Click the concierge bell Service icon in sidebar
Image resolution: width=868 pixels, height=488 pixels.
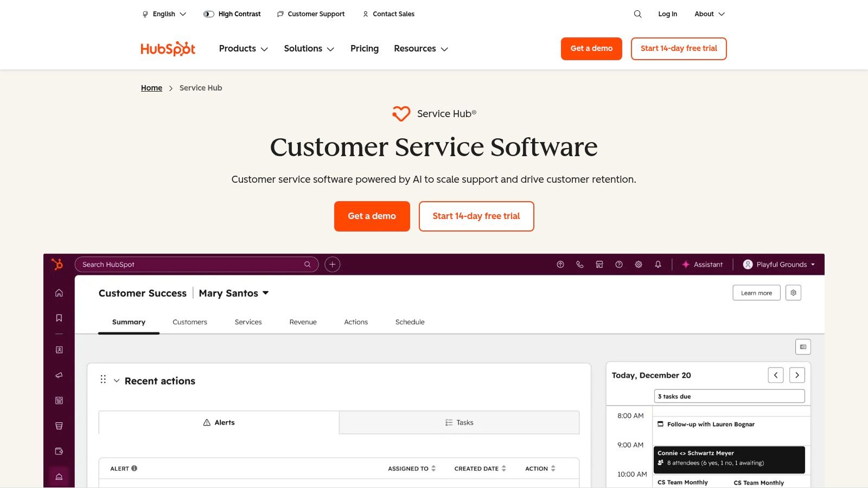[x=59, y=476]
